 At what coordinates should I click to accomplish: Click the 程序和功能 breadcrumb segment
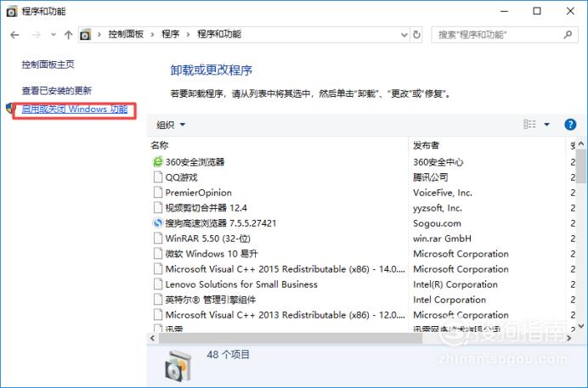click(219, 35)
